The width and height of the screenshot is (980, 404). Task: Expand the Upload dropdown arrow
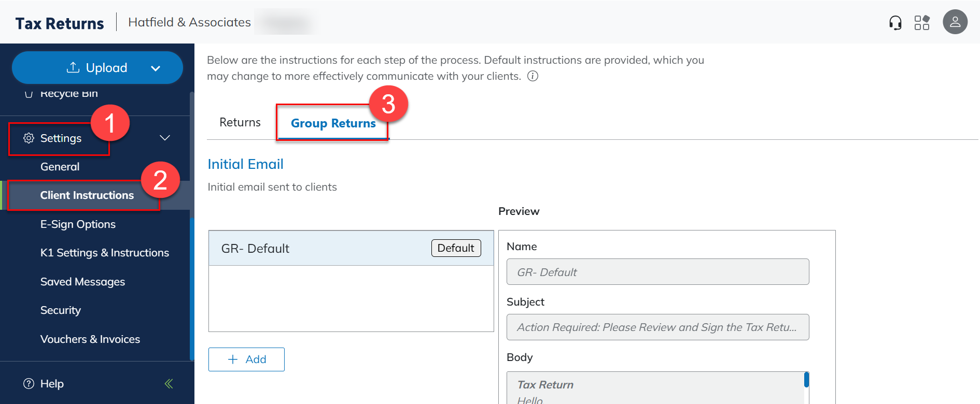click(156, 68)
